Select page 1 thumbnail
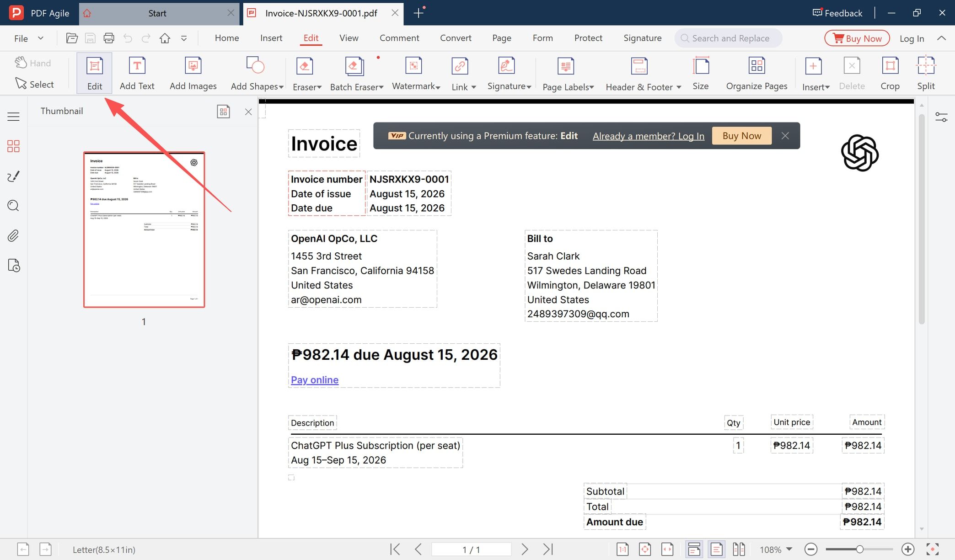 click(144, 229)
